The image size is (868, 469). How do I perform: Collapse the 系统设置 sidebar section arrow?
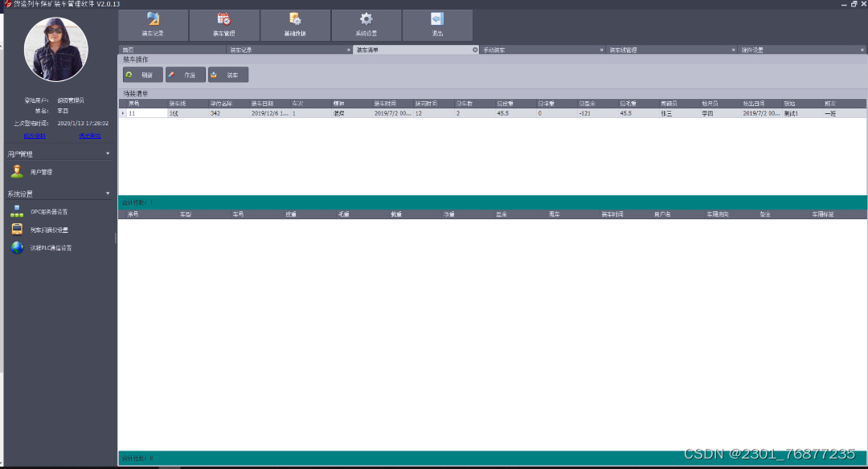(x=108, y=194)
